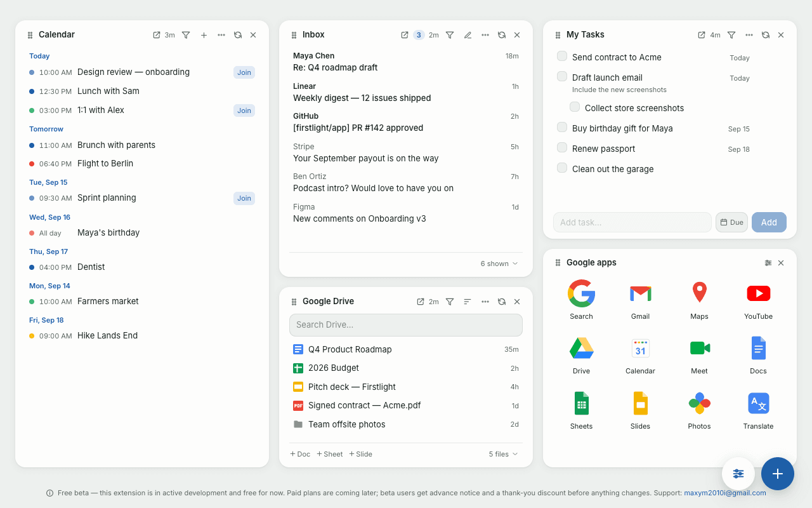Expand the Drive 5 files dropdown

coord(503,454)
